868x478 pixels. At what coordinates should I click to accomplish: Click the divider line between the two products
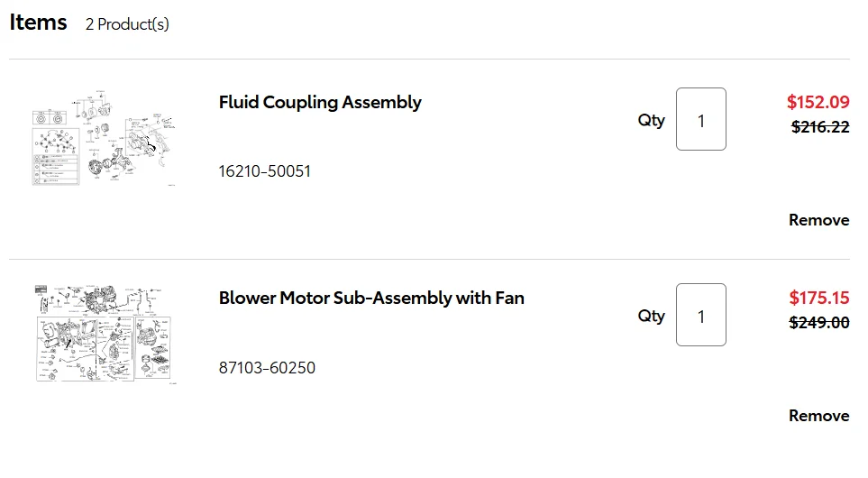tap(429, 259)
